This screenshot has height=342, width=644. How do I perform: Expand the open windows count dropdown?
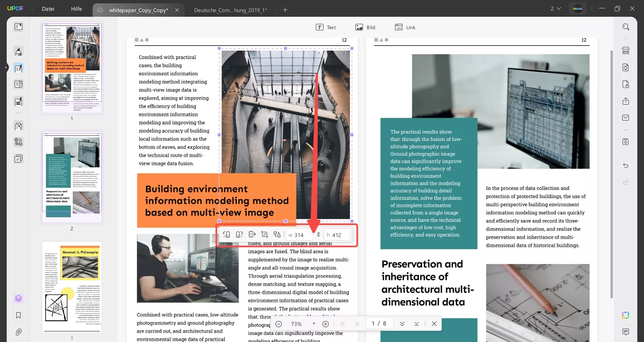coord(555,9)
